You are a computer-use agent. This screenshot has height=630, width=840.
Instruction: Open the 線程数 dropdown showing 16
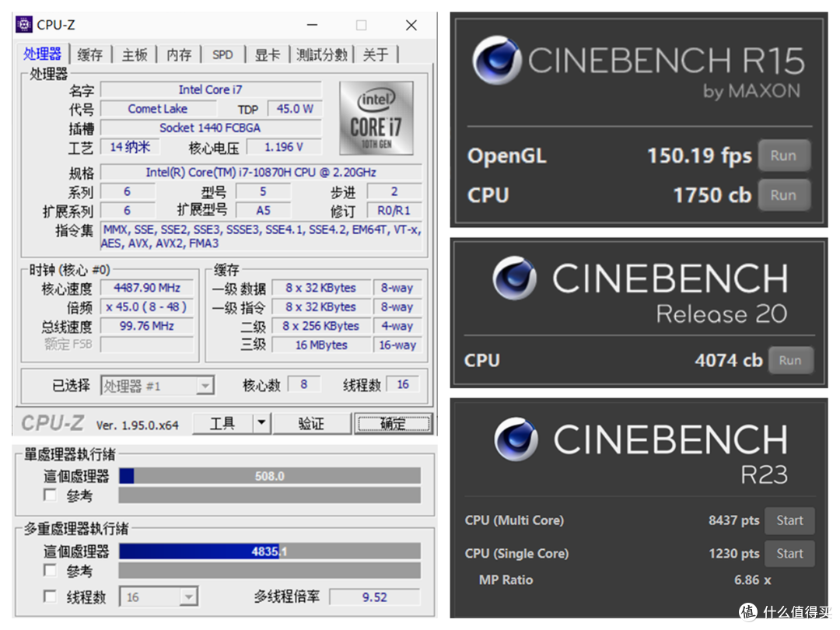[x=187, y=596]
